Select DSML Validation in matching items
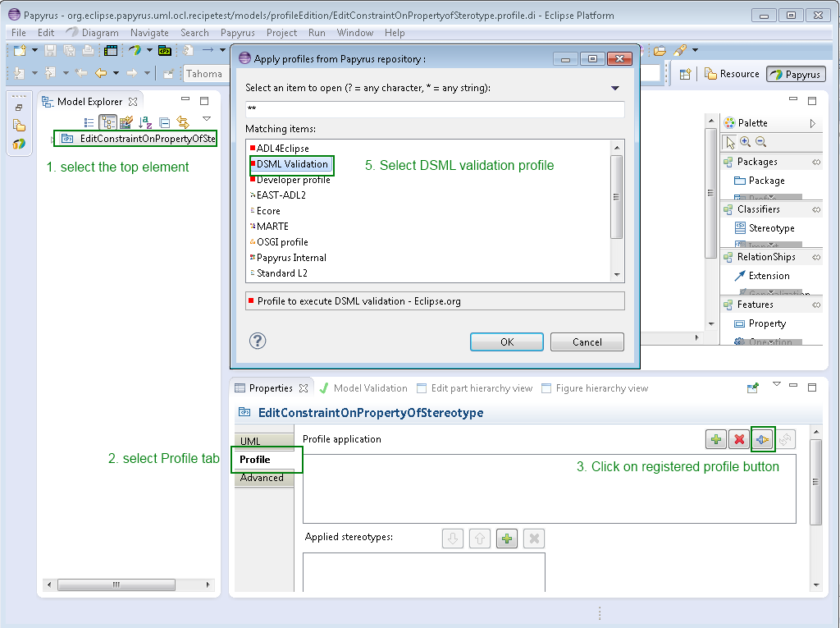The image size is (840, 628). [292, 164]
